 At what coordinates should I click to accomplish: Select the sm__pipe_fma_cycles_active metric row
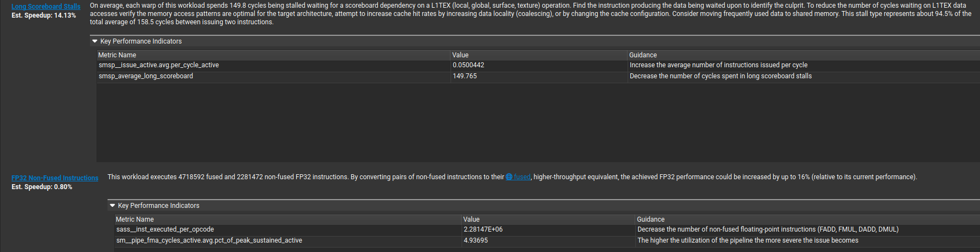(x=209, y=240)
